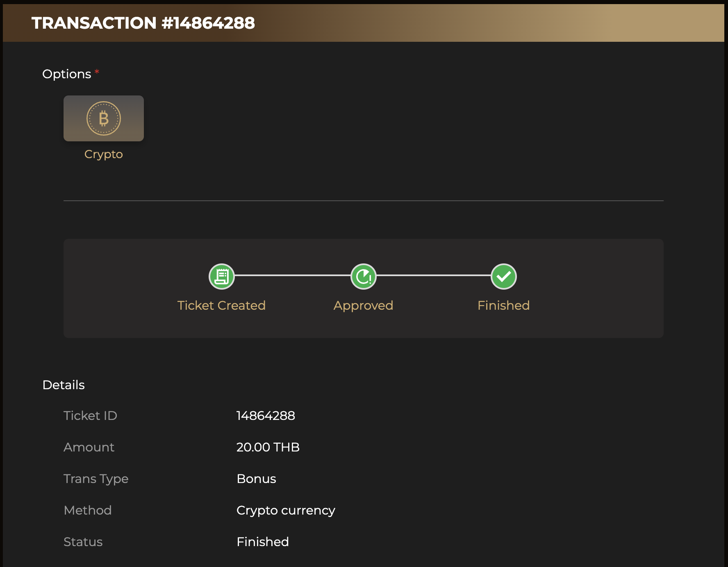728x567 pixels.
Task: Select the Bitcoin Crypto option icon
Action: coord(104,118)
